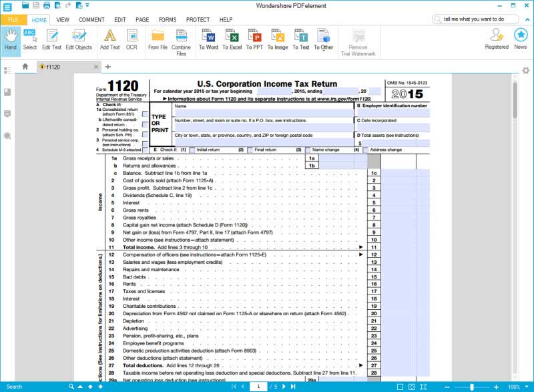
Task: Click the 'tell me what you want to do' box
Action: pos(475,19)
